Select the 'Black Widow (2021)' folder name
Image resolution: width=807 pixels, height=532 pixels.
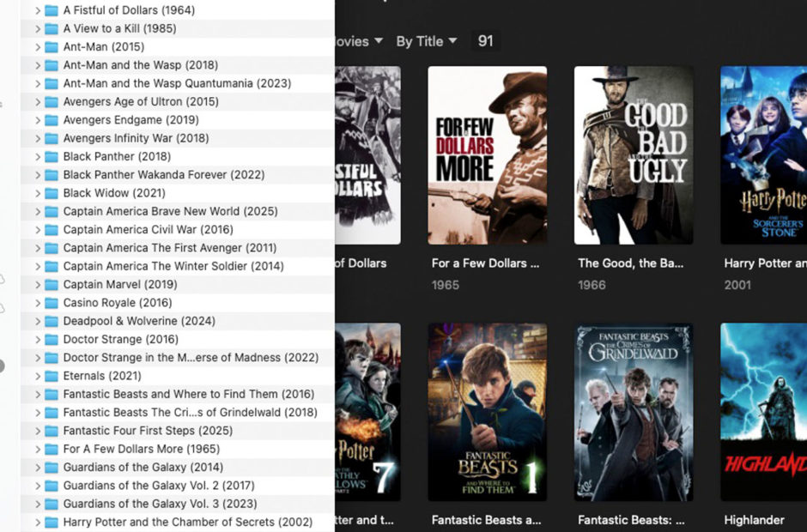click(x=114, y=193)
